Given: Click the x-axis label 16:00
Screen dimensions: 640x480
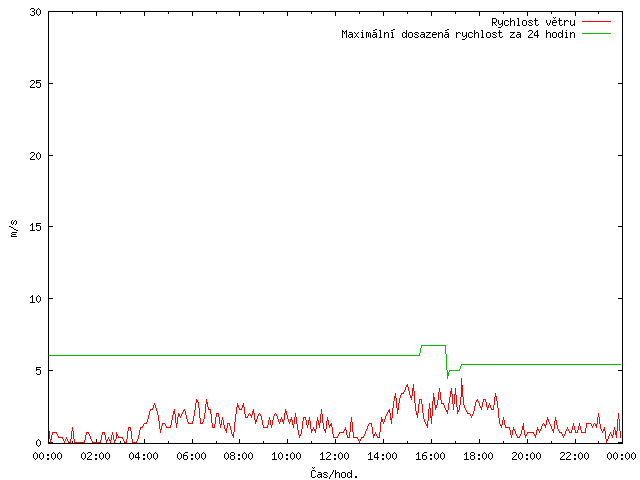Looking at the screenshot, I should pos(430,456).
